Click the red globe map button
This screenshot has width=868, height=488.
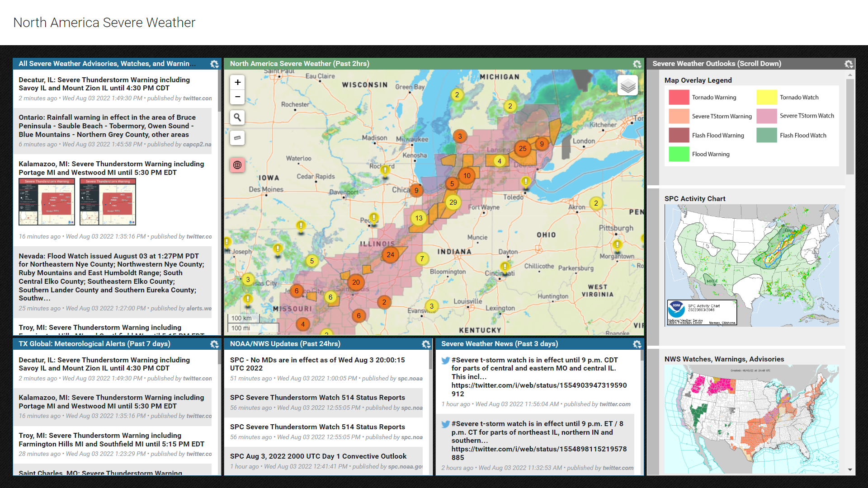click(x=237, y=165)
